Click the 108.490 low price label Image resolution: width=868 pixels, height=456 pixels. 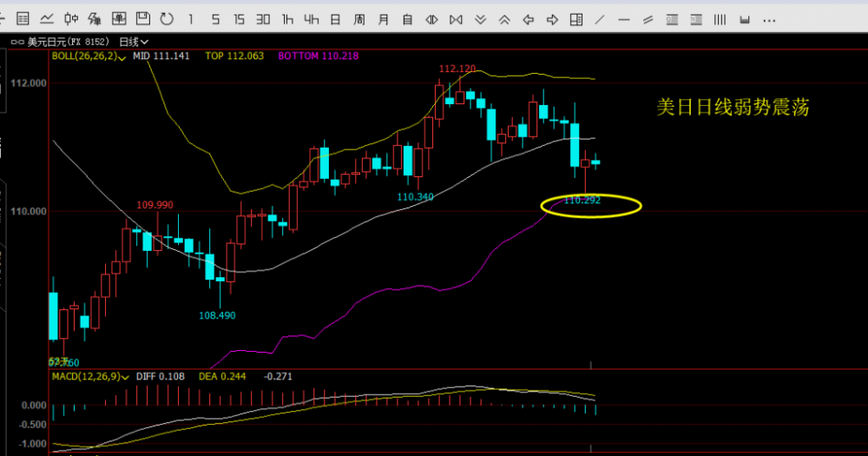pyautogui.click(x=217, y=316)
